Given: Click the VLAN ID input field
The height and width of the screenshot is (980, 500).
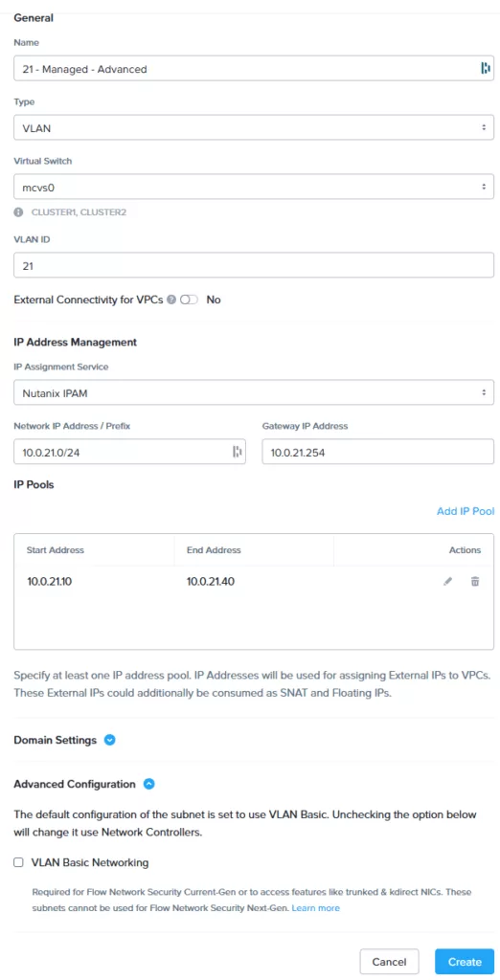Looking at the screenshot, I should (x=254, y=266).
